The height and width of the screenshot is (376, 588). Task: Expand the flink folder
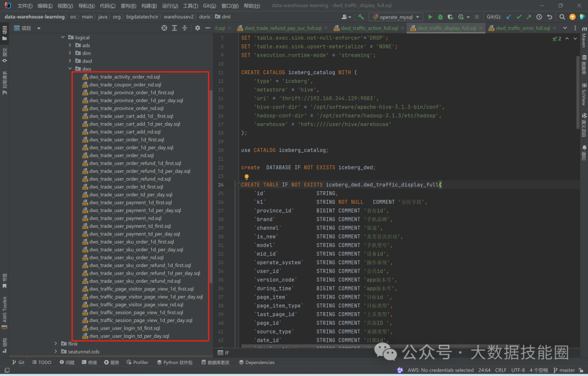coord(56,344)
